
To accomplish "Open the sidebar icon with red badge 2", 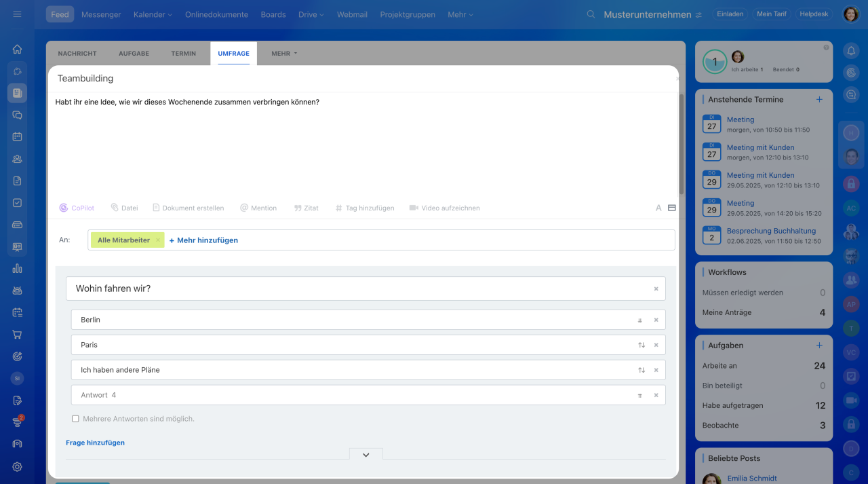I will point(17,422).
